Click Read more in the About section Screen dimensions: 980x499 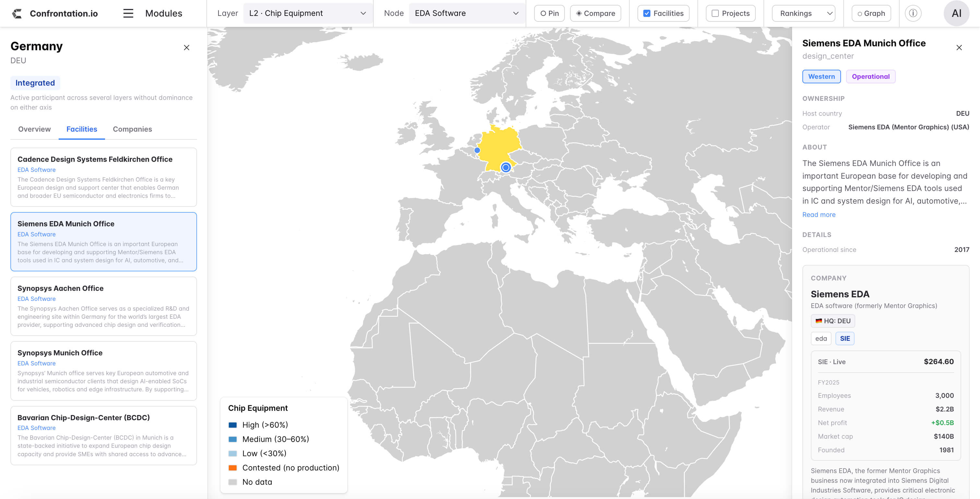coord(819,215)
